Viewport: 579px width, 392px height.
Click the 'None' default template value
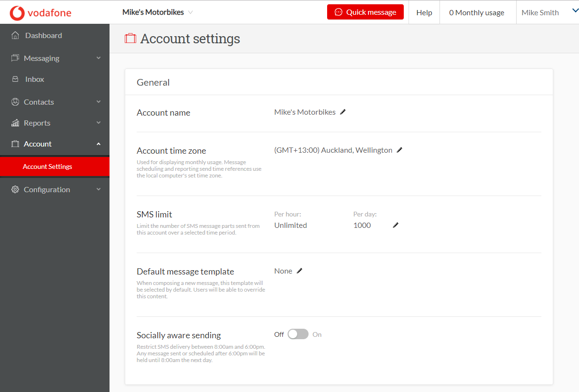pos(283,271)
